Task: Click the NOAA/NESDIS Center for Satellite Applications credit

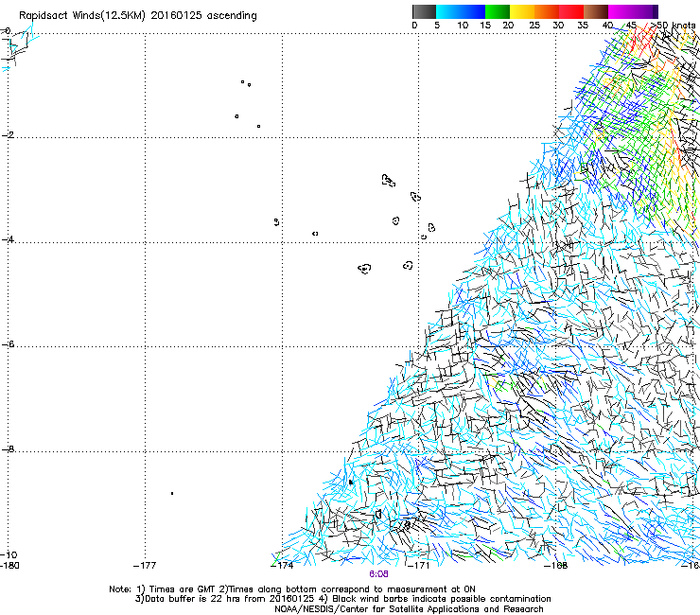Action: [x=409, y=609]
